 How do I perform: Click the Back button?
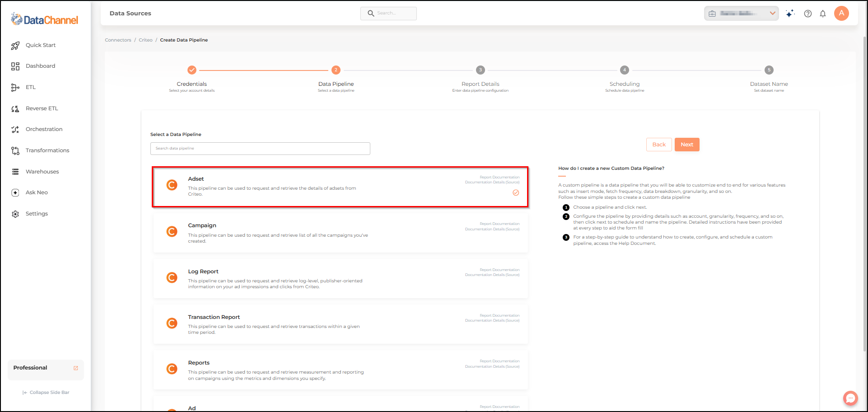pyautogui.click(x=659, y=145)
